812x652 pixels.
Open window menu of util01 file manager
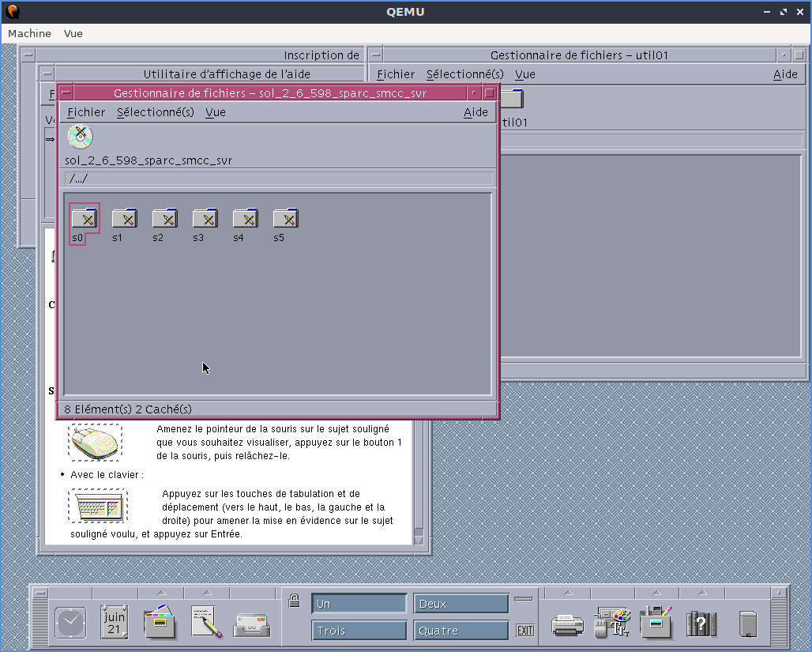pyautogui.click(x=376, y=55)
